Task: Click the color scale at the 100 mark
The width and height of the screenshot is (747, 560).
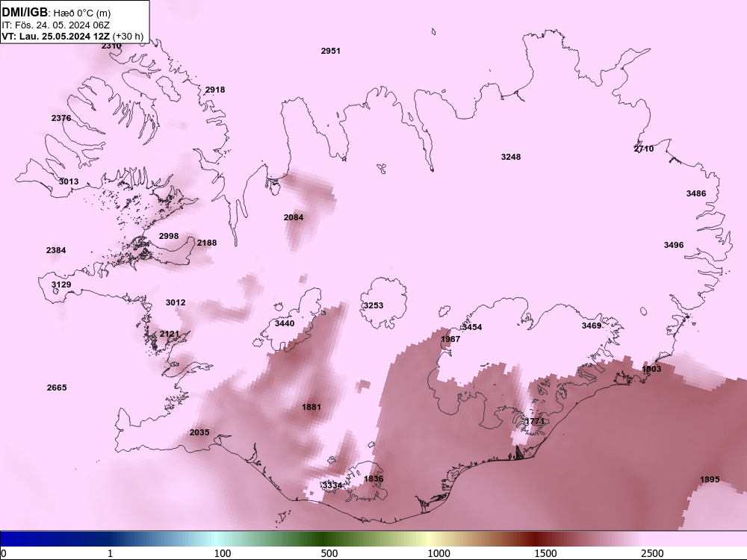Action: (x=223, y=553)
